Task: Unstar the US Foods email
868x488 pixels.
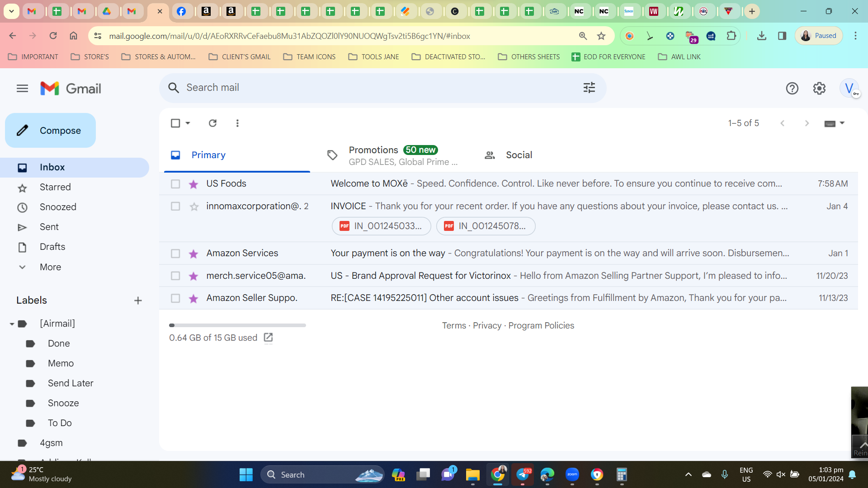Action: pos(193,184)
